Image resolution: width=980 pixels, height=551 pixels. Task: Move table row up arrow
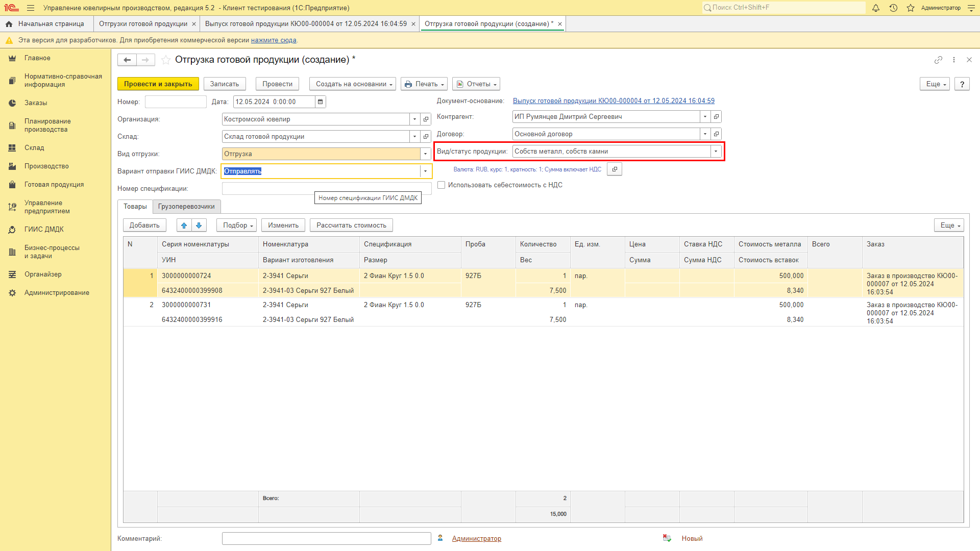[x=184, y=226]
